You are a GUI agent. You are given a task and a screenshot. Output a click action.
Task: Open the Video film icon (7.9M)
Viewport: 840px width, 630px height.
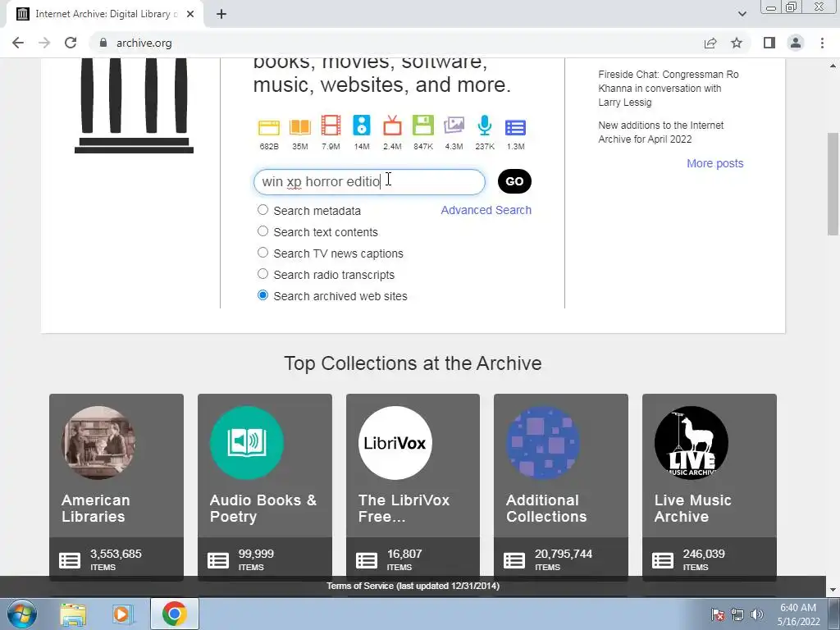pyautogui.click(x=331, y=126)
